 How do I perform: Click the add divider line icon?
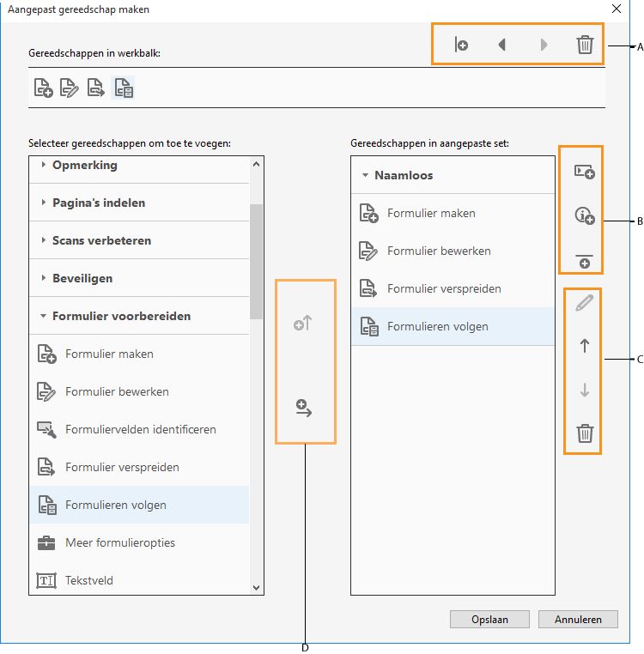584,261
